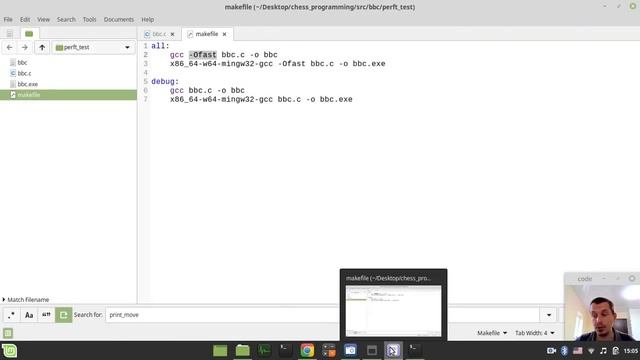Screen dimensions: 640x360
Task: Open the last terminal taskbar icon
Action: coord(414,351)
